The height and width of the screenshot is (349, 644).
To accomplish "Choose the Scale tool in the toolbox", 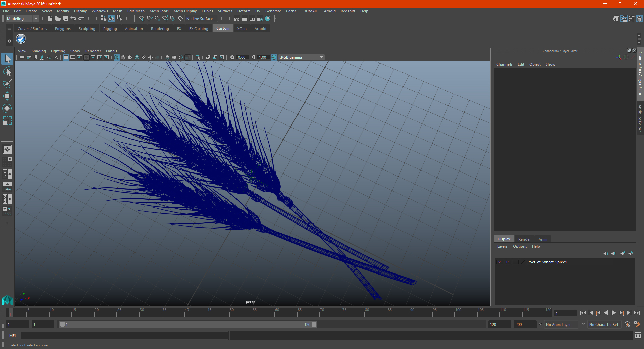I will point(7,121).
